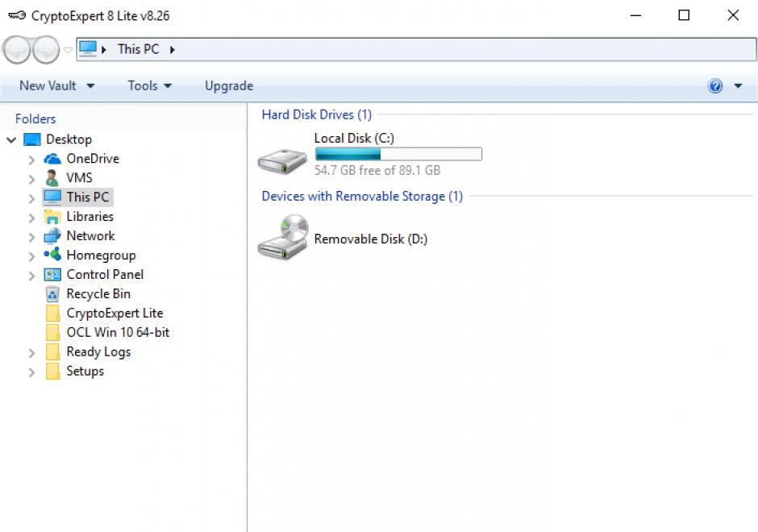Click the Local Disk (C:) label
The image size is (758, 532).
(354, 138)
